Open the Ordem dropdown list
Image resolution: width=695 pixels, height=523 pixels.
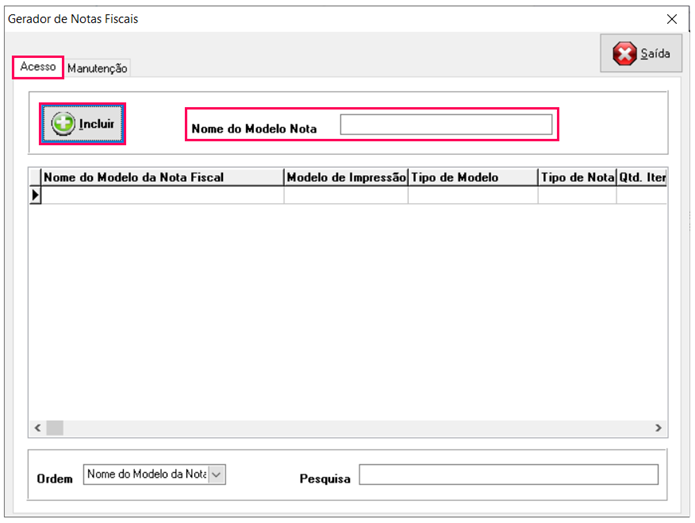[x=218, y=474]
